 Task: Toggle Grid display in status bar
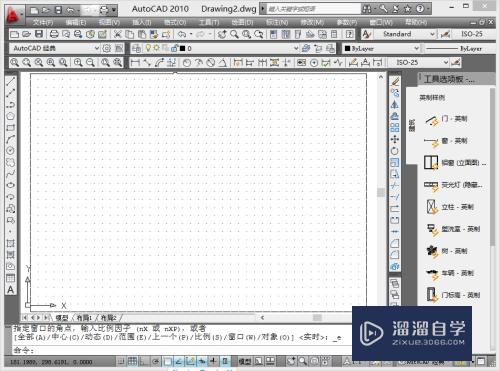coord(132,361)
